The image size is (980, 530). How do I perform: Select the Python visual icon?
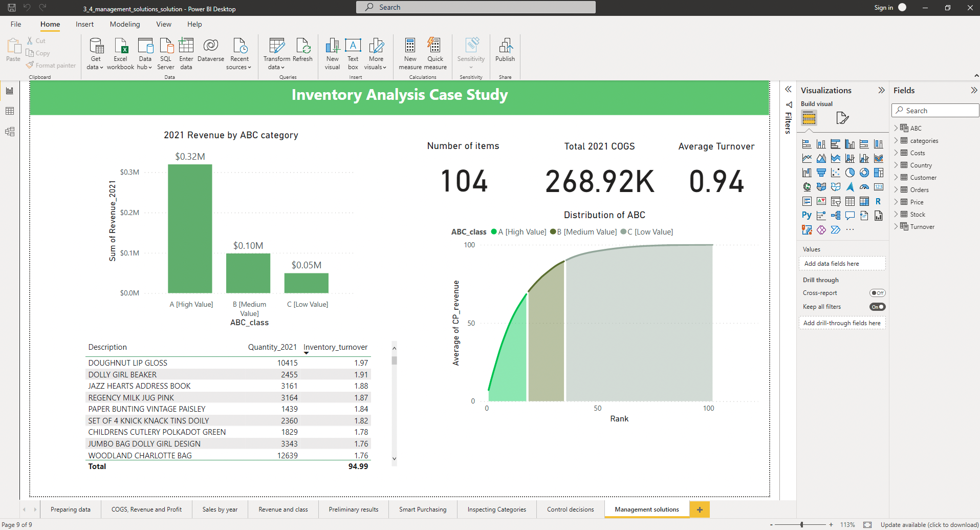click(807, 216)
